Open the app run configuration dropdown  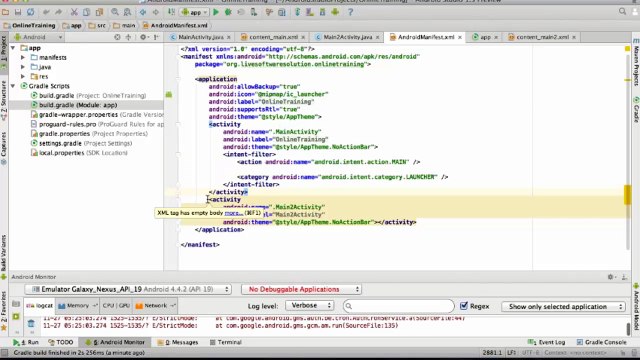195,12
